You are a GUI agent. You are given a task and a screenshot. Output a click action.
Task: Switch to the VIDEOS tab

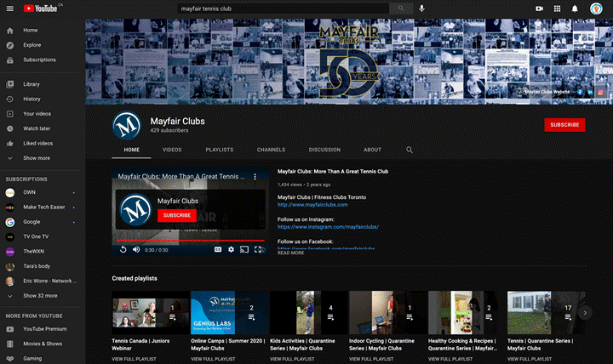coord(172,150)
